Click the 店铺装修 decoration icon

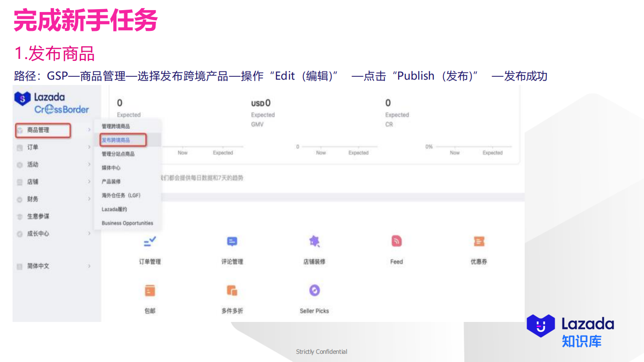pos(315,241)
